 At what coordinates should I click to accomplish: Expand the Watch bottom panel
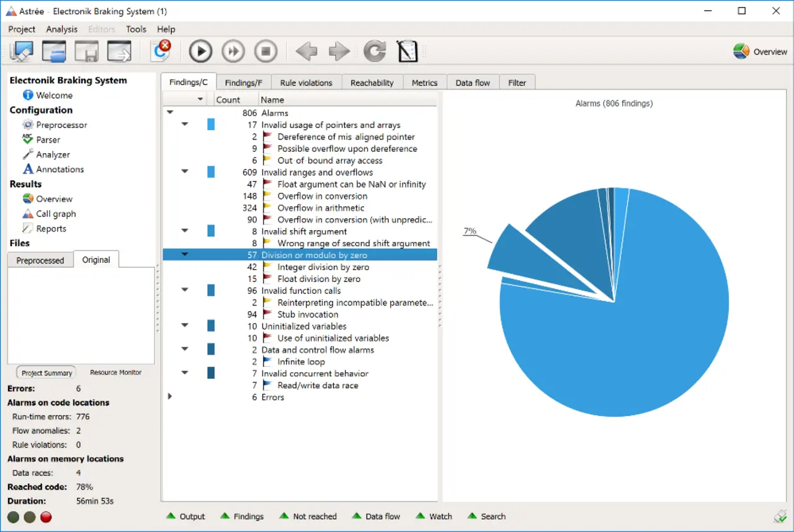(434, 516)
